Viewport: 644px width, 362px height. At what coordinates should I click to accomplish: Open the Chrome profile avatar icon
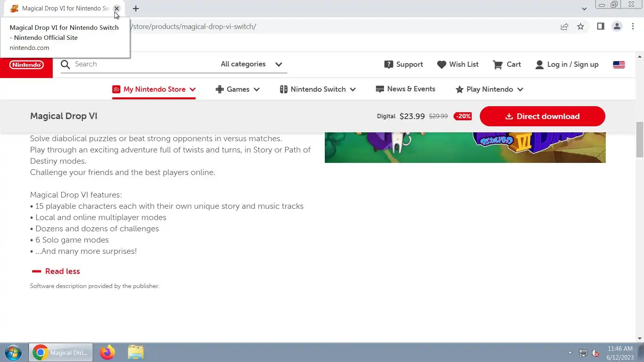click(617, 27)
